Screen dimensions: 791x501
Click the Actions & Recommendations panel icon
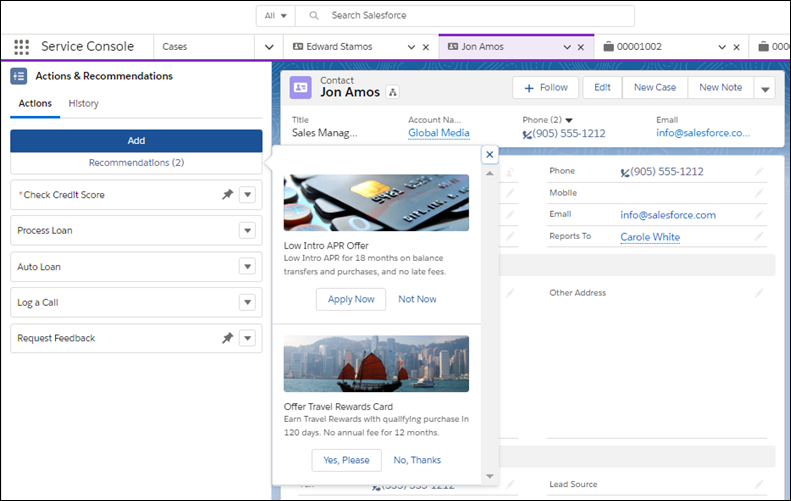[x=19, y=76]
